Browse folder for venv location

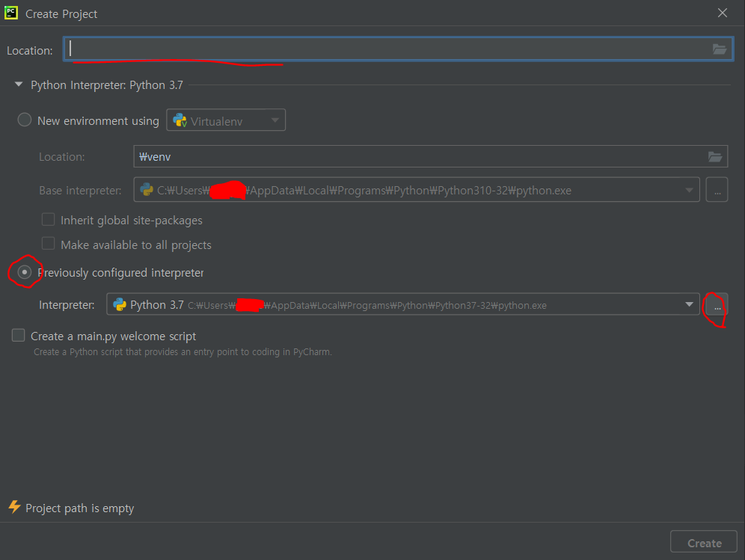(x=715, y=156)
